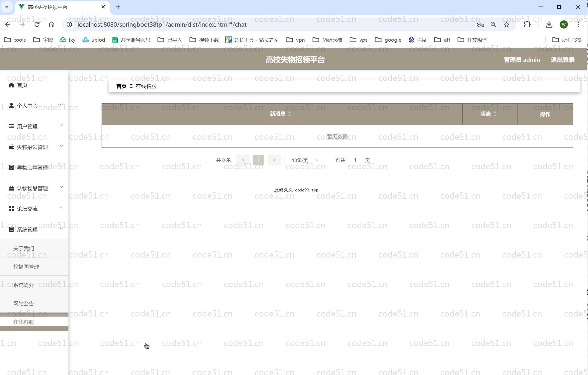Go to browser home page icon
Image resolution: width=588 pixels, height=375 pixels.
[x=52, y=25]
